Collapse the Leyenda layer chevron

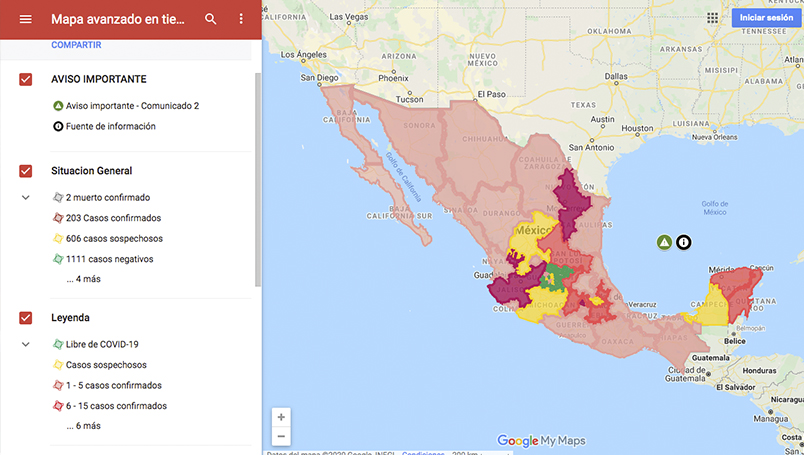(26, 344)
